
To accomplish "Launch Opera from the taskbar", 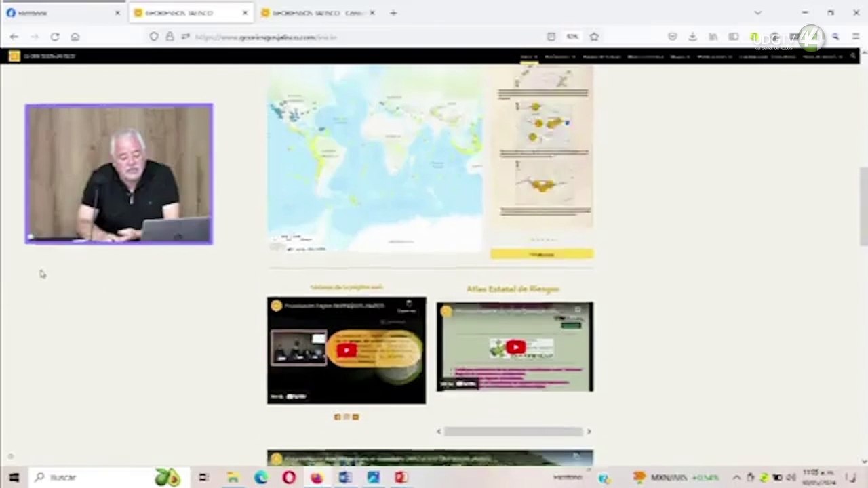I will (289, 478).
